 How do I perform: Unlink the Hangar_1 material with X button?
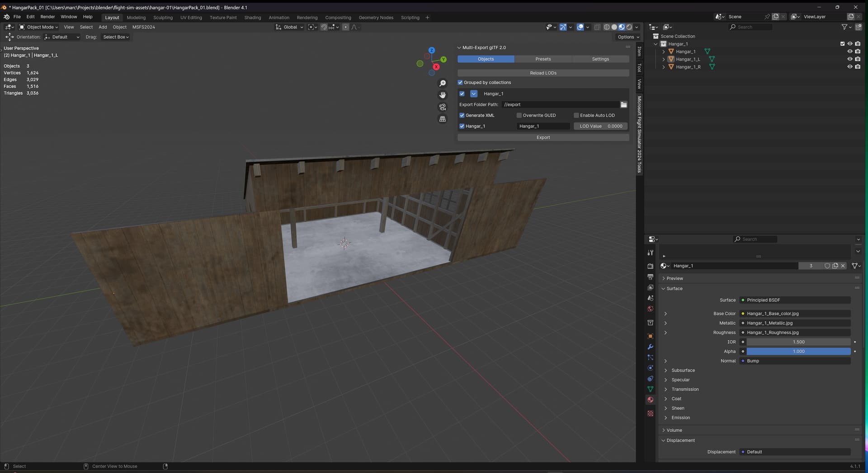point(843,266)
